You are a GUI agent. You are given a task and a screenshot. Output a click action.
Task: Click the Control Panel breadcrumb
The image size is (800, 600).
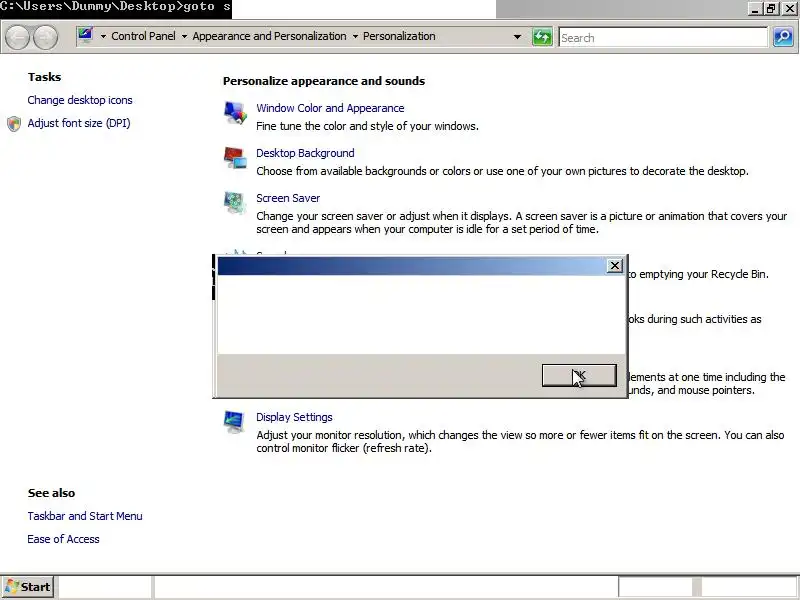click(143, 36)
